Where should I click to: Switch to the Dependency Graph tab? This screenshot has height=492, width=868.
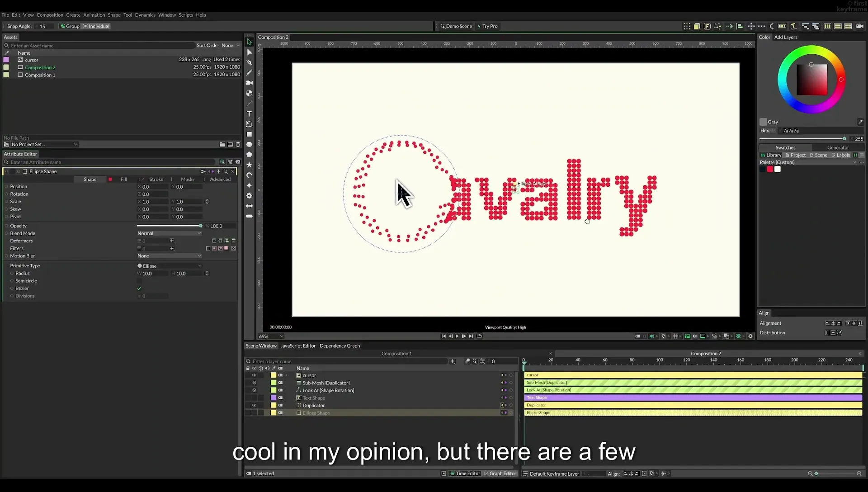pyautogui.click(x=340, y=346)
